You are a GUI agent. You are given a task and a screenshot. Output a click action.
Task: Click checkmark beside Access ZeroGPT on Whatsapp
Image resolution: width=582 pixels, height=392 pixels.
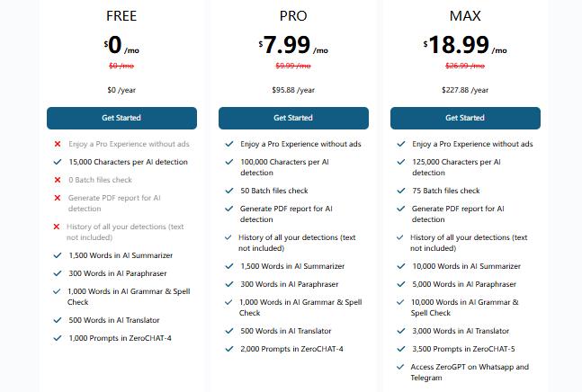(401, 367)
